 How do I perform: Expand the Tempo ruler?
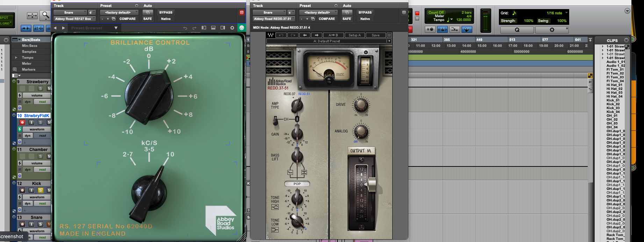[x=16, y=57]
